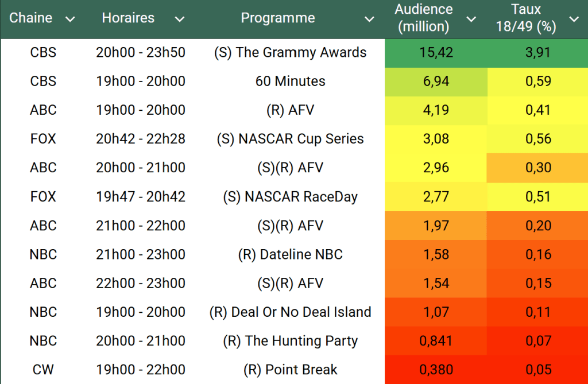Click the Deal Or No Deal Island cell
The width and height of the screenshot is (588, 384).
290,312
